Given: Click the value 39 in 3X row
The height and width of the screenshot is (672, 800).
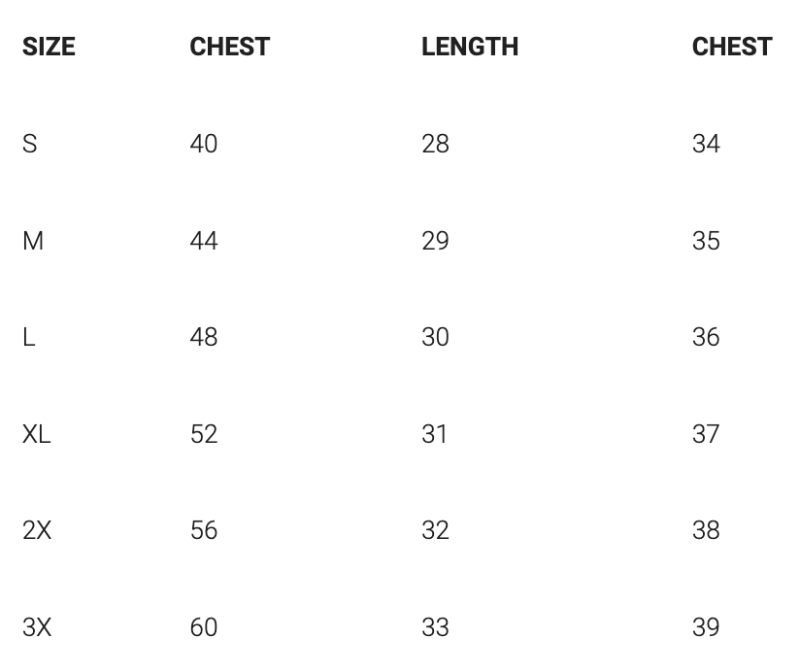Looking at the screenshot, I should tap(706, 627).
